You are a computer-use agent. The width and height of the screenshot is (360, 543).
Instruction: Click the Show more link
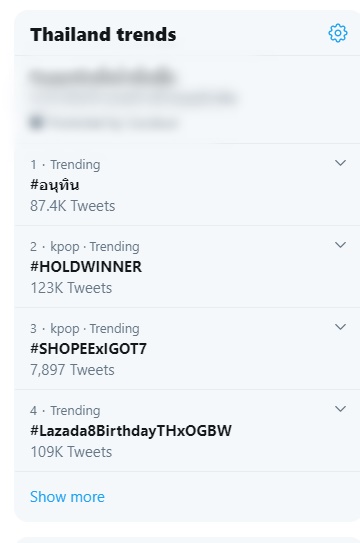[x=67, y=497]
